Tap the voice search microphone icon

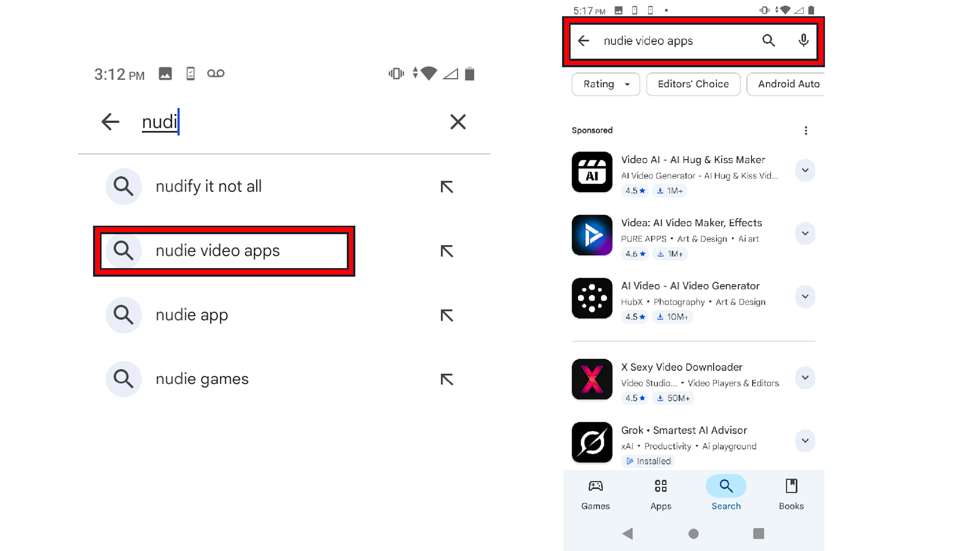[803, 40]
